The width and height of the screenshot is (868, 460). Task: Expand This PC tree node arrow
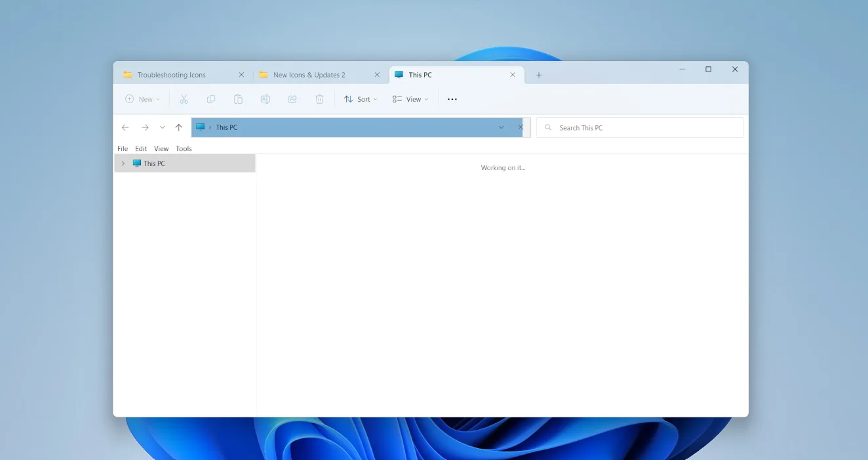(123, 163)
